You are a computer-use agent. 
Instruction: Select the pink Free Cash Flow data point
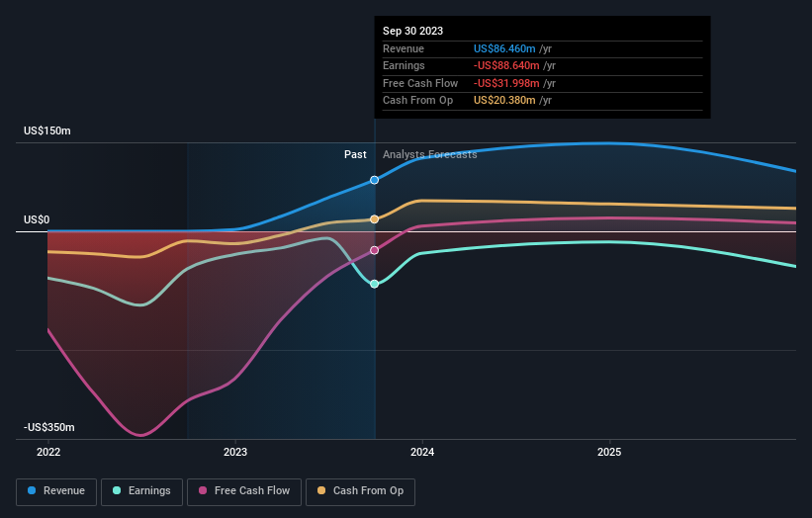pos(375,250)
